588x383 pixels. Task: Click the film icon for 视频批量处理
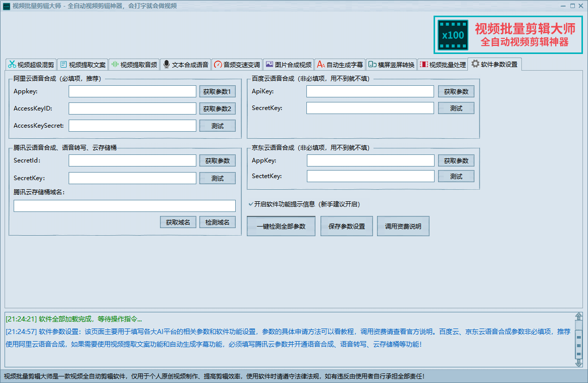click(424, 65)
